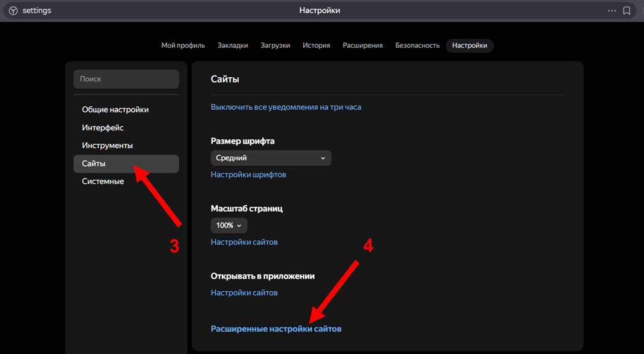Switch to the Безопасность tab

click(x=417, y=46)
